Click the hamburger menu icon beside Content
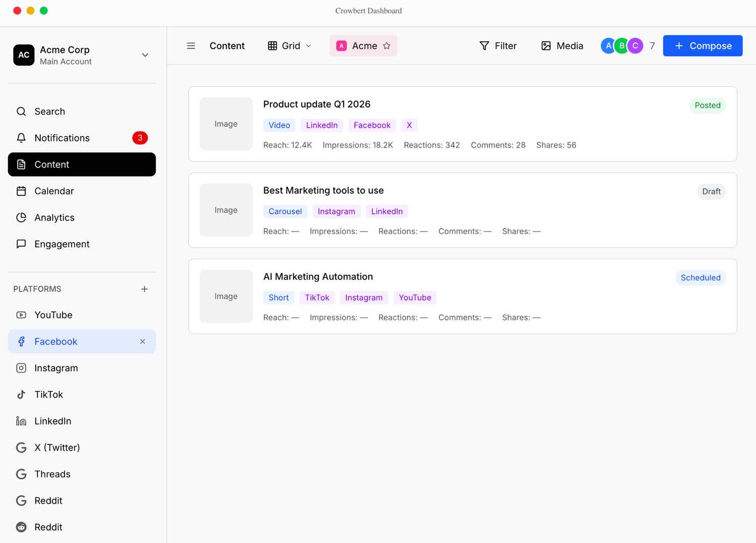756x543 pixels. [x=191, y=46]
